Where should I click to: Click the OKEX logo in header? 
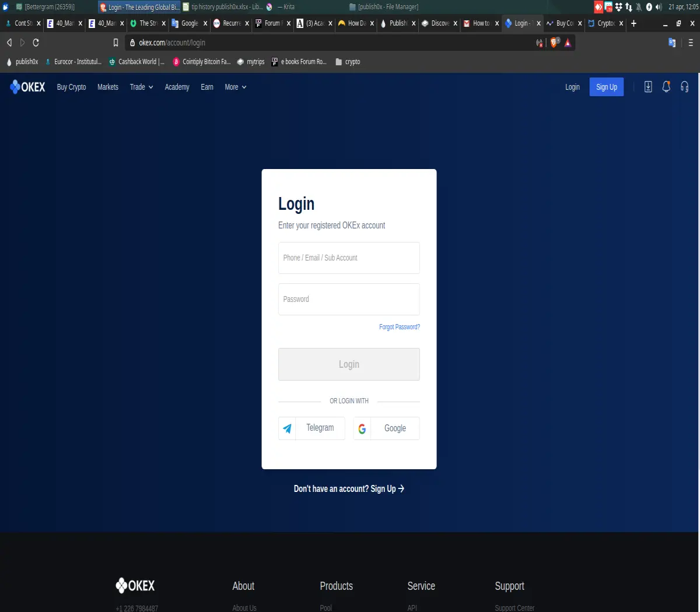[x=27, y=87]
